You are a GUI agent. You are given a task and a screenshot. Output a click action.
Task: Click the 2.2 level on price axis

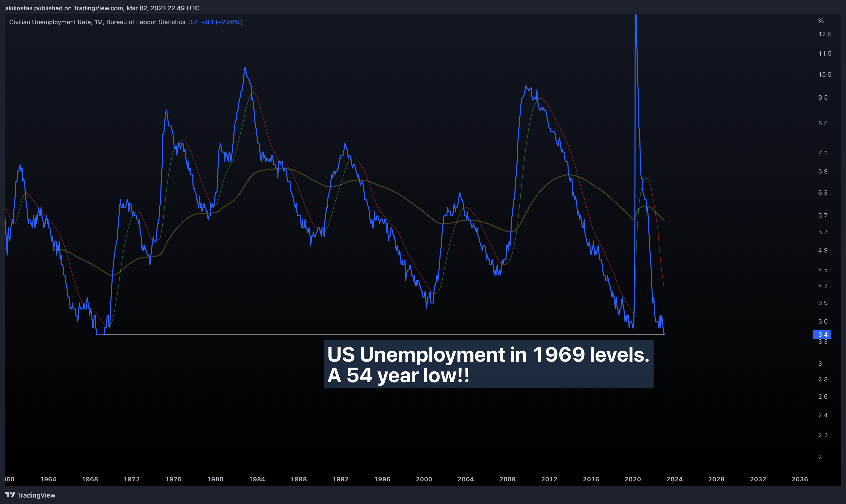coord(823,435)
